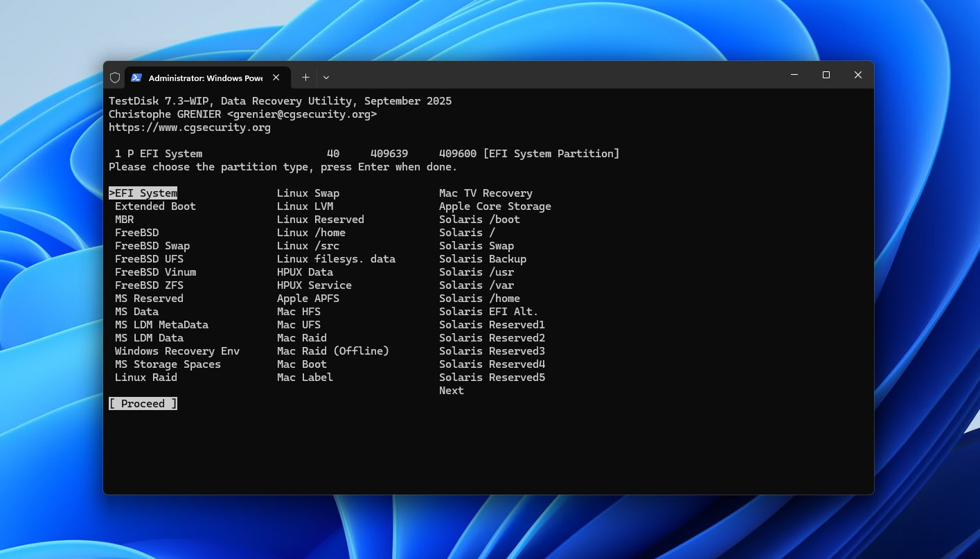
Task: Select Solaris EFI Alt. entry
Action: point(489,312)
